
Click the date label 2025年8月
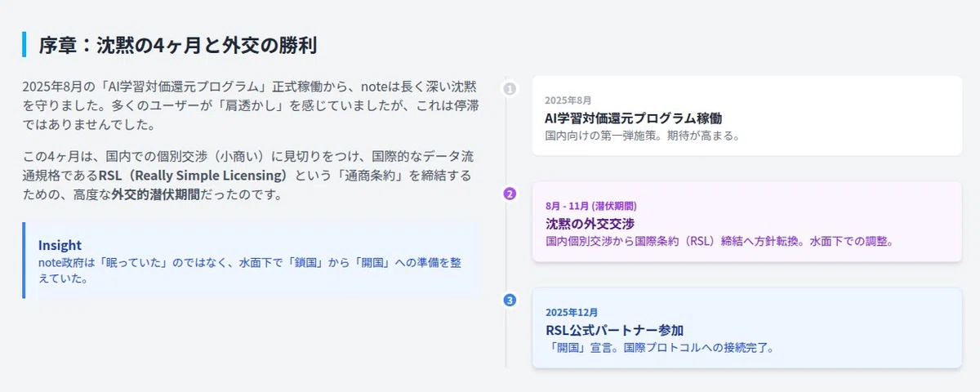[568, 100]
